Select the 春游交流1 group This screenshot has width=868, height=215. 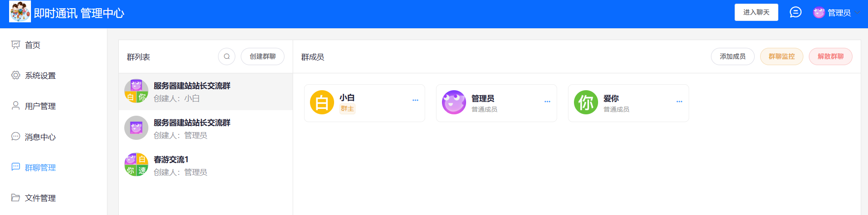pos(206,165)
